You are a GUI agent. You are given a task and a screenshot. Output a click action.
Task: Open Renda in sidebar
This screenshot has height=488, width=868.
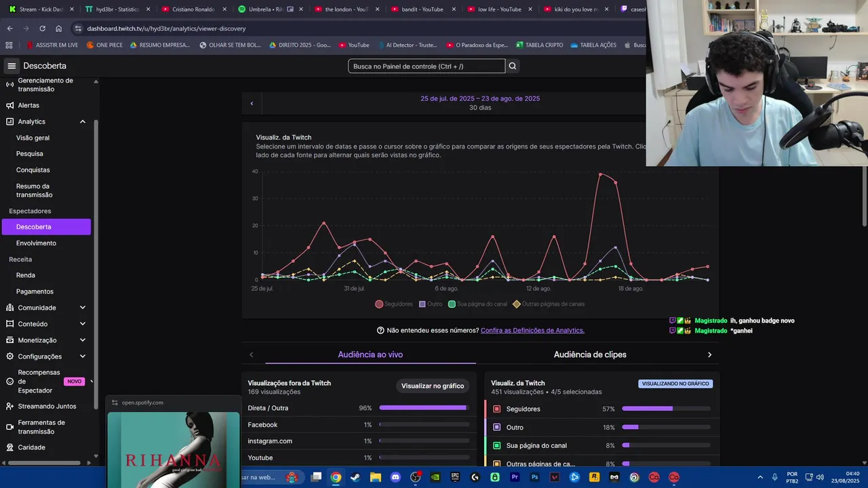[x=26, y=275]
